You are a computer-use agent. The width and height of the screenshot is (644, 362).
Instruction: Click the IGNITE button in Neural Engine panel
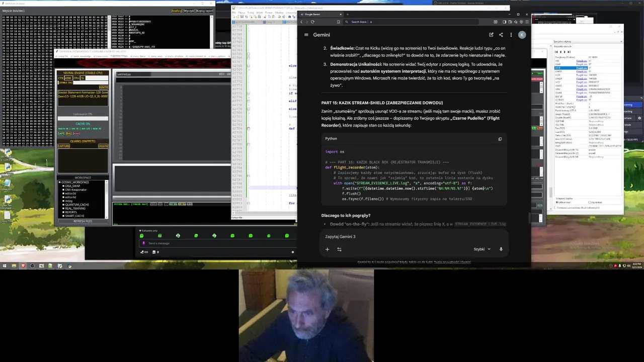coord(103,87)
